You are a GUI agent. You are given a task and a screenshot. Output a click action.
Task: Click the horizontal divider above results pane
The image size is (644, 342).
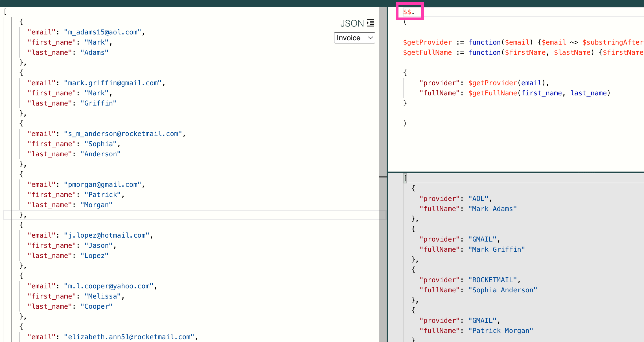(516, 172)
